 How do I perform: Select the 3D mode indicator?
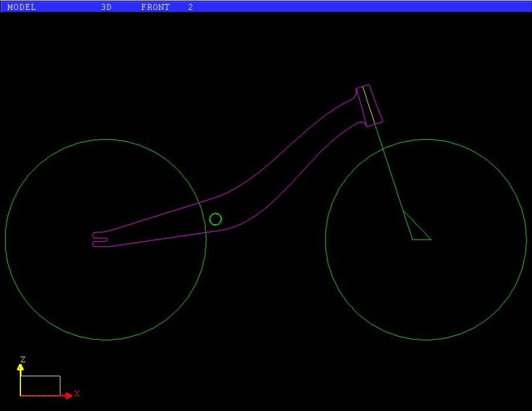106,7
